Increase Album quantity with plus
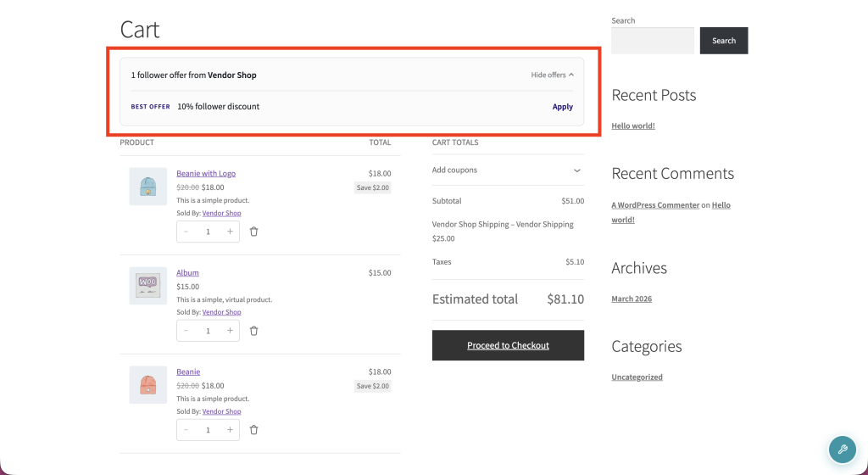This screenshot has width=868, height=475. click(x=230, y=331)
